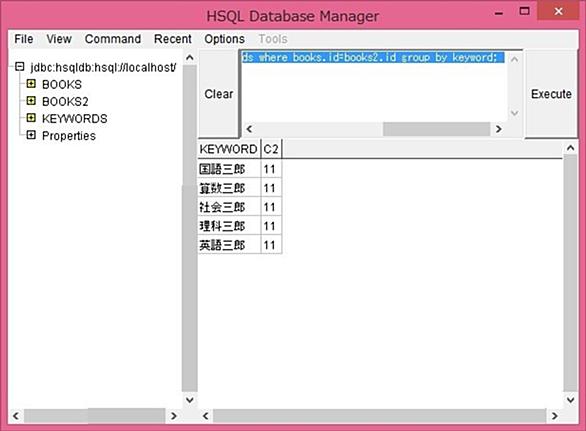Select the BOOKS2 table label

point(65,102)
